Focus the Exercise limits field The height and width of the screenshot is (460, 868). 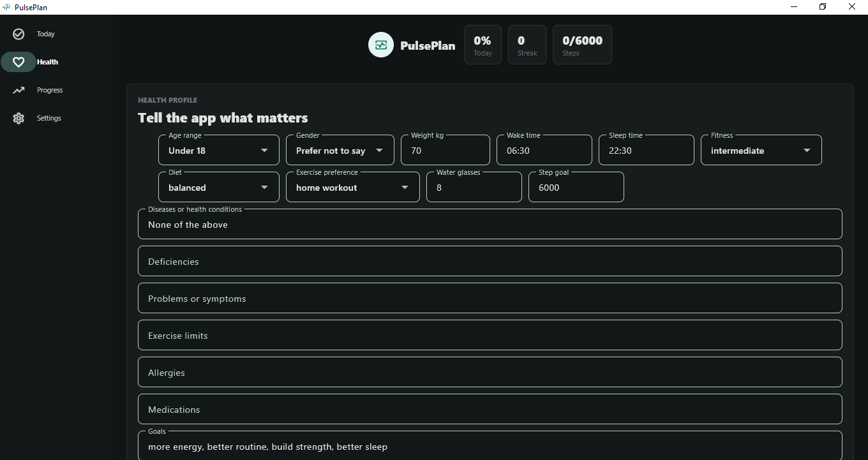(x=490, y=335)
